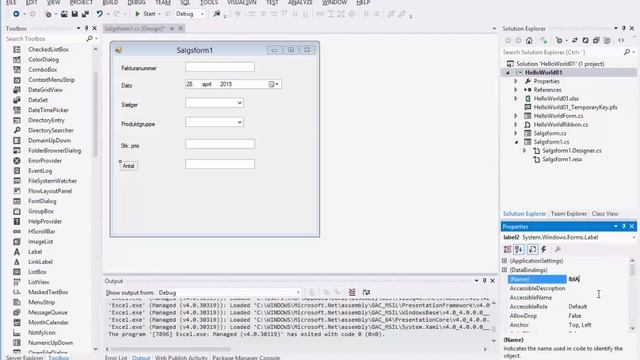The width and height of the screenshot is (640, 360).
Task: Toggle word wrap icon in Output panel
Action: pyautogui.click(x=366, y=292)
